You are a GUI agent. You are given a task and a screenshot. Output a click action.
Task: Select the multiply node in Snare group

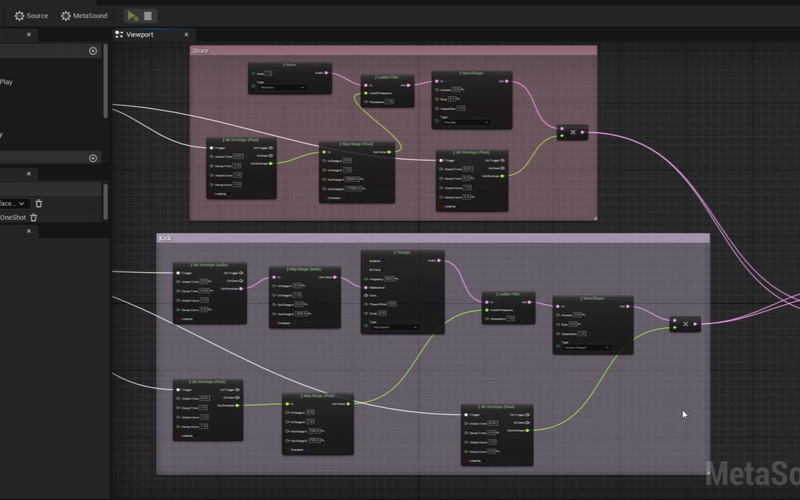[x=572, y=132]
